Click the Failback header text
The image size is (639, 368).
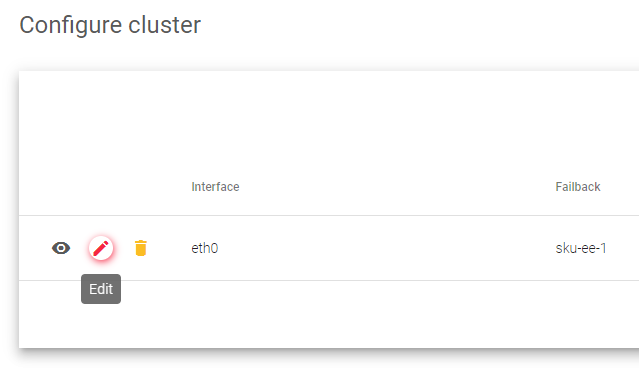tap(578, 187)
